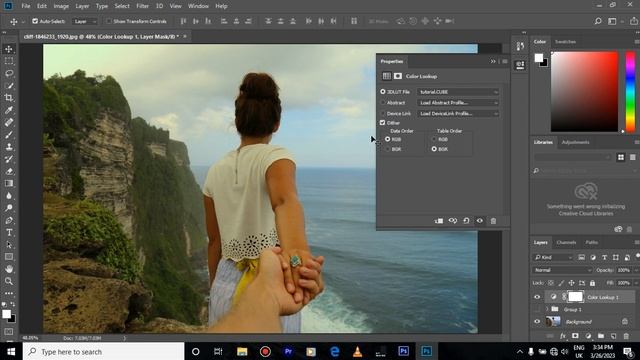640x360 pixels.
Task: Select the Brush tool
Action: tap(9, 134)
